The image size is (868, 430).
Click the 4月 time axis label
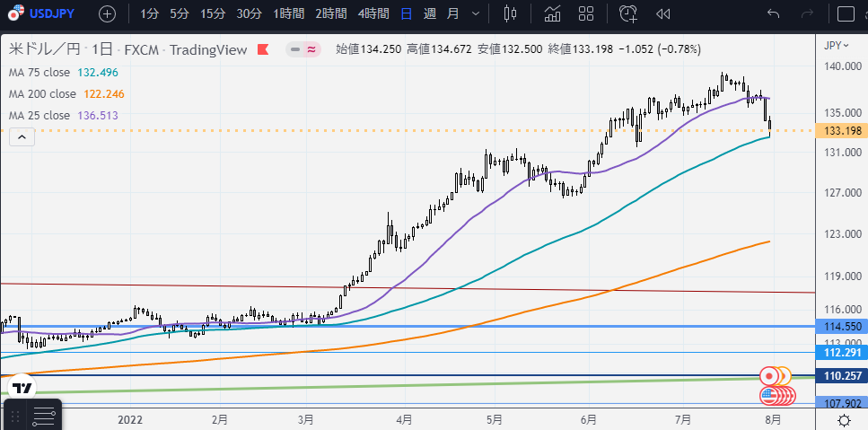pyautogui.click(x=404, y=420)
